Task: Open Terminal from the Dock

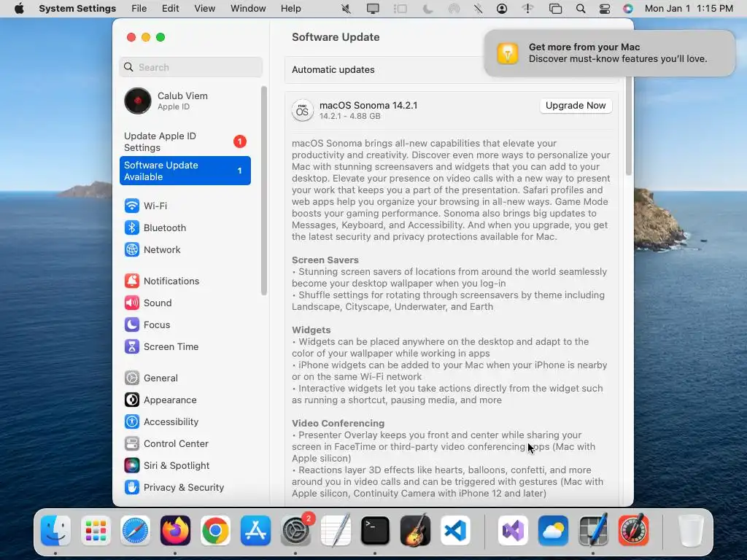Action: point(376,531)
